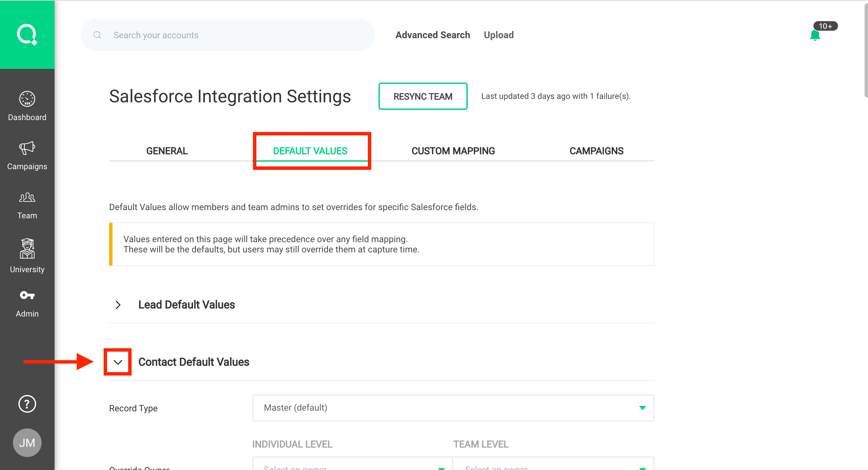
Task: Open Individual Level owner dropdown
Action: pyautogui.click(x=352, y=466)
